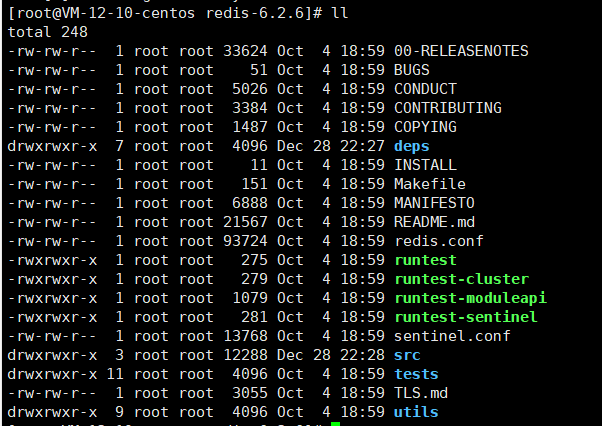Click the blue utils directory name
This screenshot has width=602, height=426.
tap(416, 412)
